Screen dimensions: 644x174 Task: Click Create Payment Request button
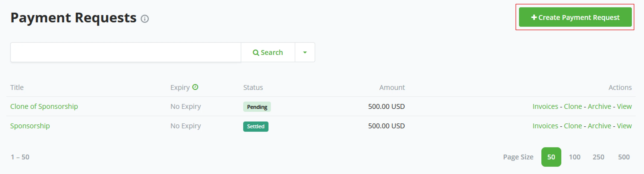[x=575, y=17]
